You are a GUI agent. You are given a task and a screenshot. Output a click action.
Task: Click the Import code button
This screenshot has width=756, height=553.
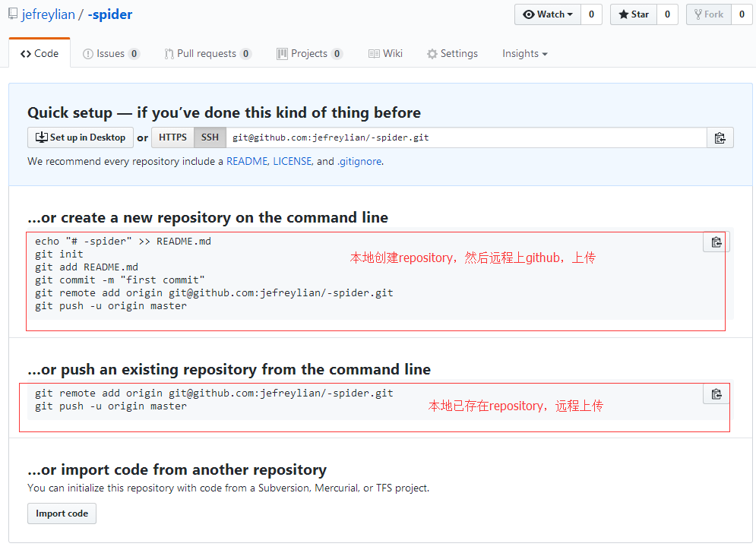[62, 513]
